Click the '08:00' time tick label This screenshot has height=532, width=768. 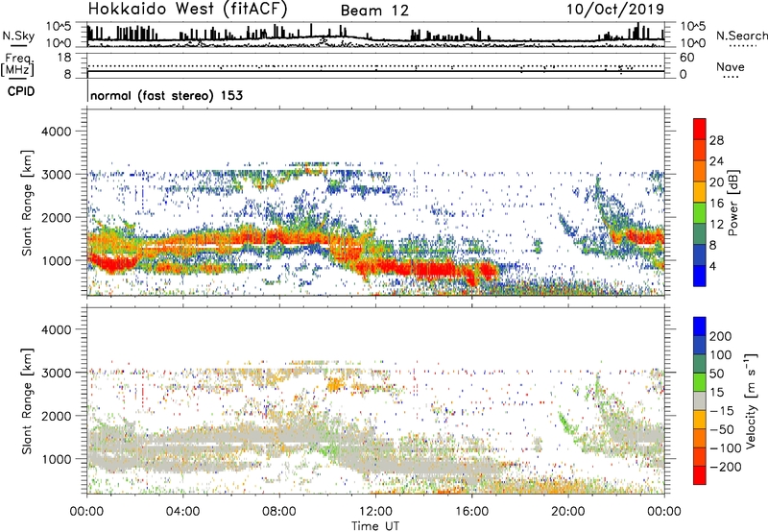pos(279,512)
